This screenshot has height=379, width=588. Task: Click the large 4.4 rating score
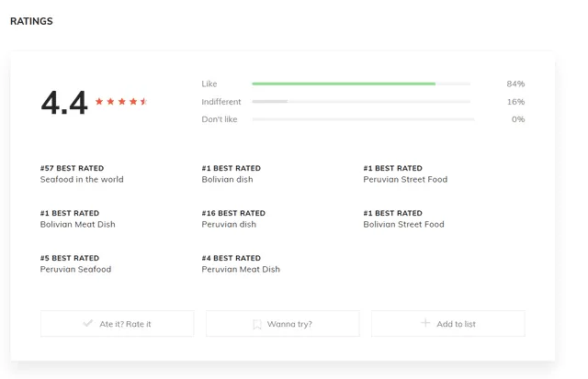64,103
